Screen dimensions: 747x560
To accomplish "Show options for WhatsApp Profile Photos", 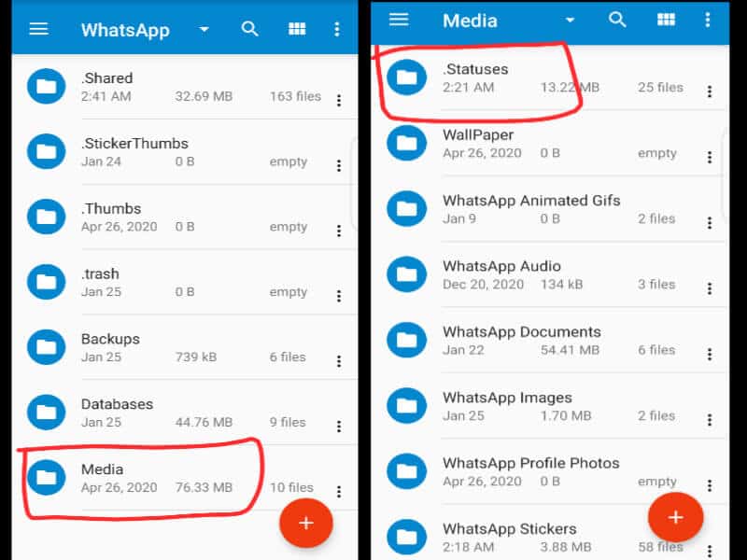I will [x=710, y=486].
